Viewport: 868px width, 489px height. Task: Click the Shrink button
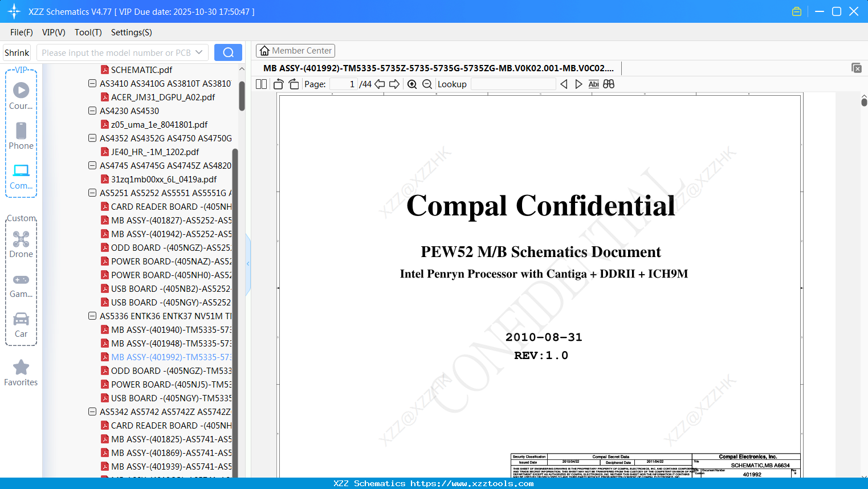(17, 52)
